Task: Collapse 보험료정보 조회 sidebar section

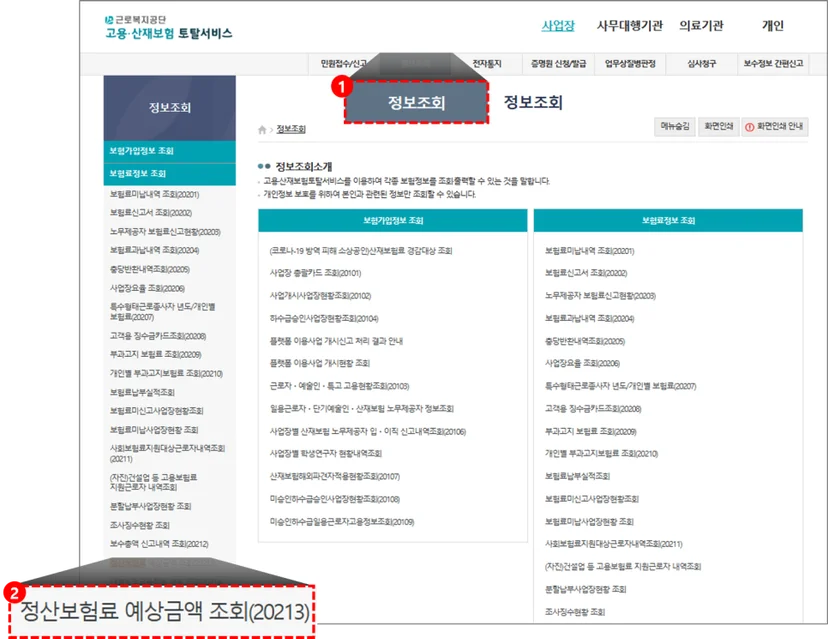Action: pos(170,174)
